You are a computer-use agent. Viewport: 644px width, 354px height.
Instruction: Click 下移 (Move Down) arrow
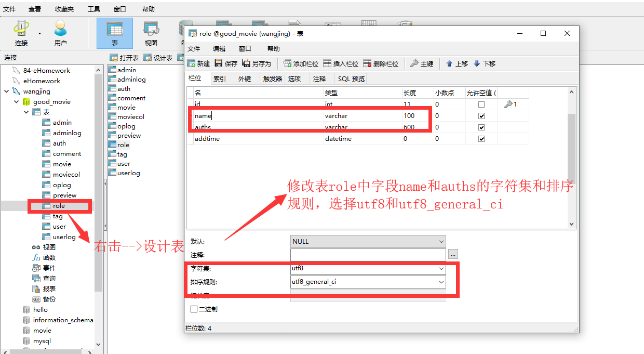tap(485, 63)
